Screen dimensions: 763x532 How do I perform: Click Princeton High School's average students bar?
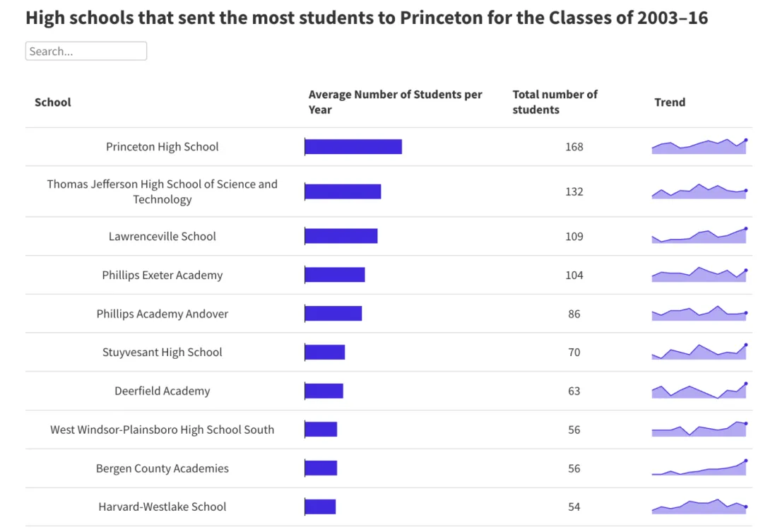pos(353,147)
